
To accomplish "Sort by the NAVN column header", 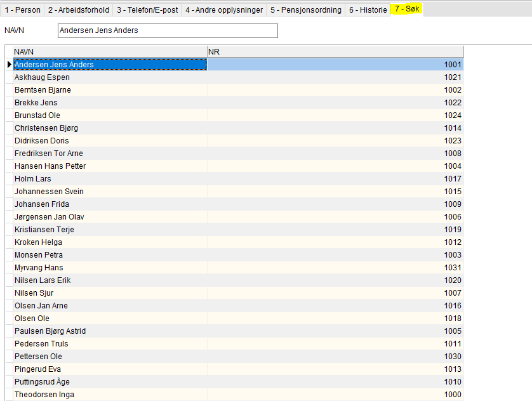I will coord(110,52).
